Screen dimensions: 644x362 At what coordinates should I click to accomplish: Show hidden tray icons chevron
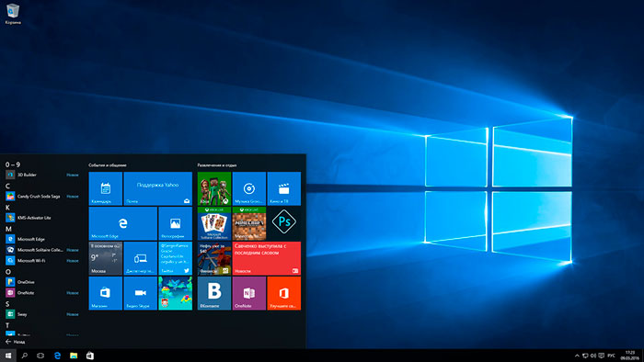[577, 356]
